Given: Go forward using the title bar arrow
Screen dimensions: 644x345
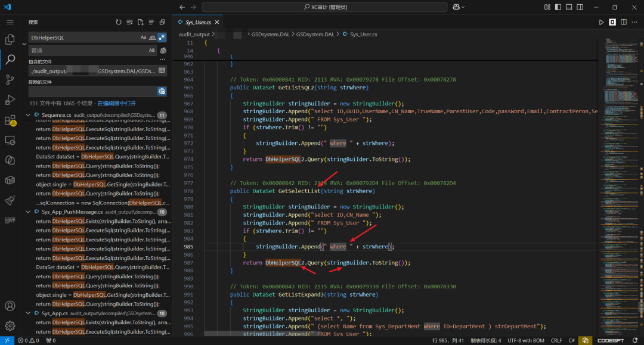Looking at the screenshot, I should pos(193,7).
